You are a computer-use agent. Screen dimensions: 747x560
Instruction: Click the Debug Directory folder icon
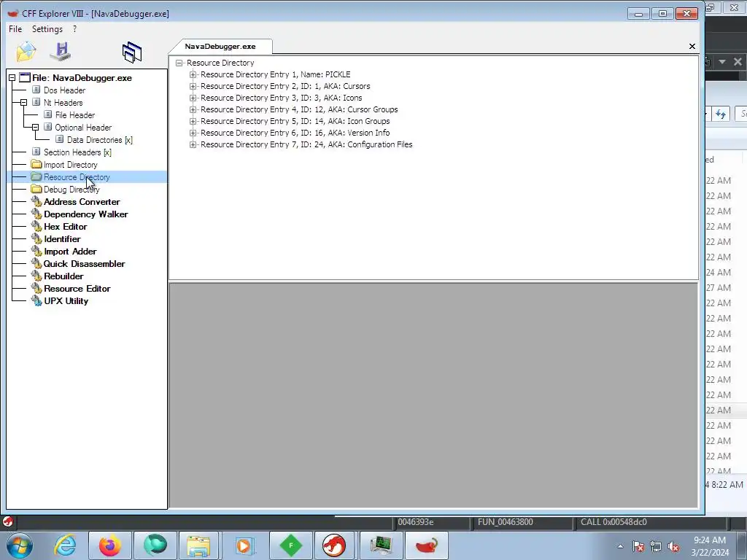[x=36, y=189]
